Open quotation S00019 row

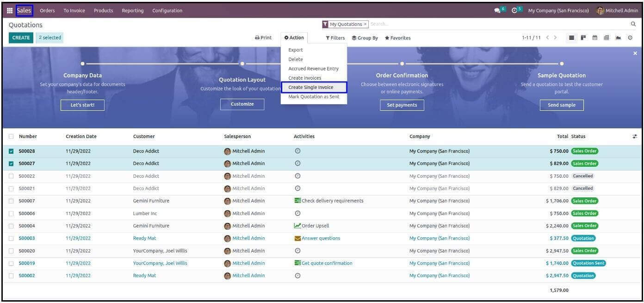click(x=322, y=263)
